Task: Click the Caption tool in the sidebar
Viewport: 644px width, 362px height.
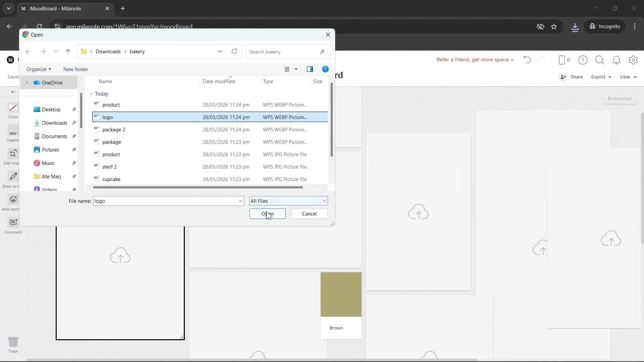Action: point(13,134)
